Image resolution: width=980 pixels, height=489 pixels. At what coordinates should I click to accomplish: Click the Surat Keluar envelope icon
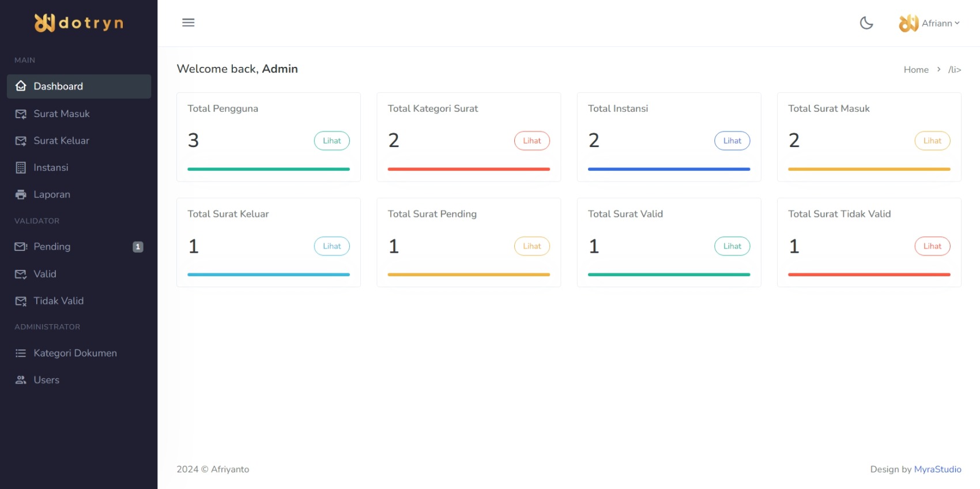21,141
